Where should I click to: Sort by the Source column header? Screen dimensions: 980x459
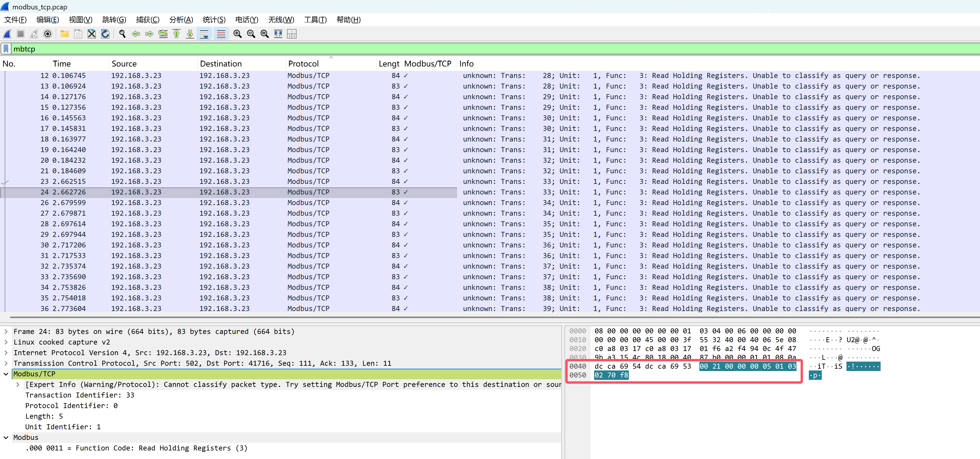(x=153, y=64)
